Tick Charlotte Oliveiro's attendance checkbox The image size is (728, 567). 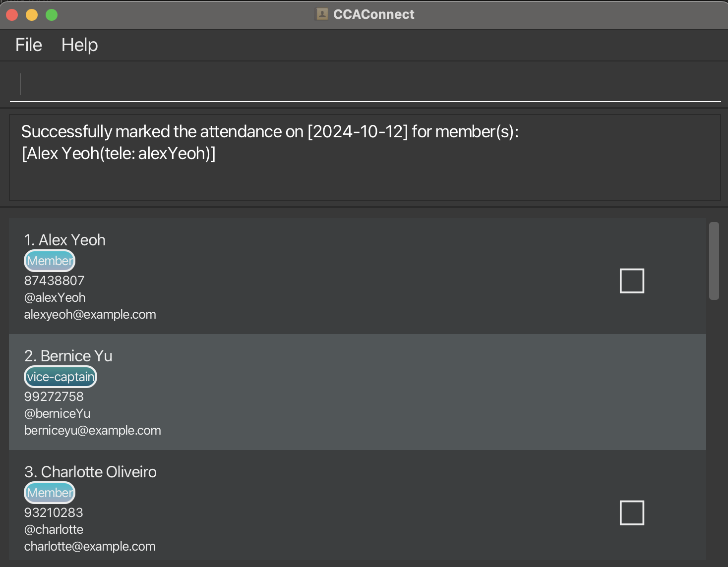click(x=632, y=513)
